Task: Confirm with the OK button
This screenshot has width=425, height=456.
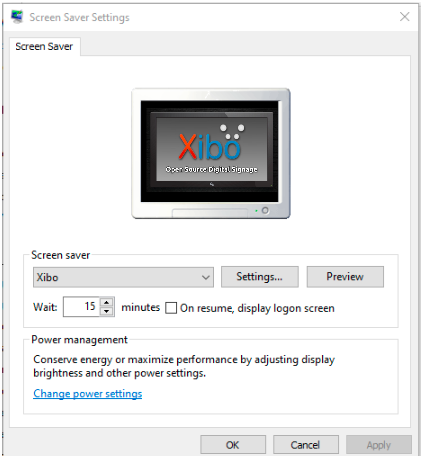Action: [x=233, y=445]
